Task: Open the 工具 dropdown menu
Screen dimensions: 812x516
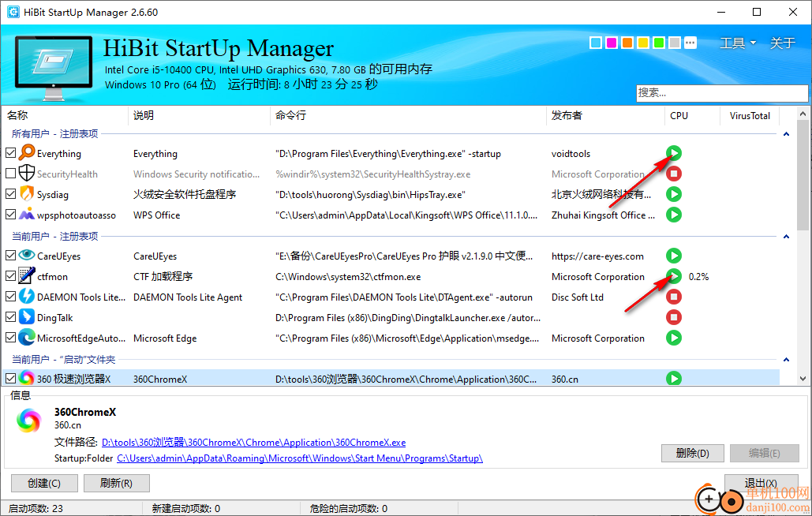Action: click(738, 43)
